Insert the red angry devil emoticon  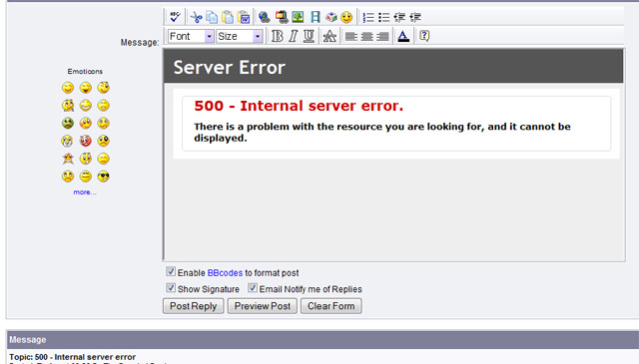[x=86, y=141]
